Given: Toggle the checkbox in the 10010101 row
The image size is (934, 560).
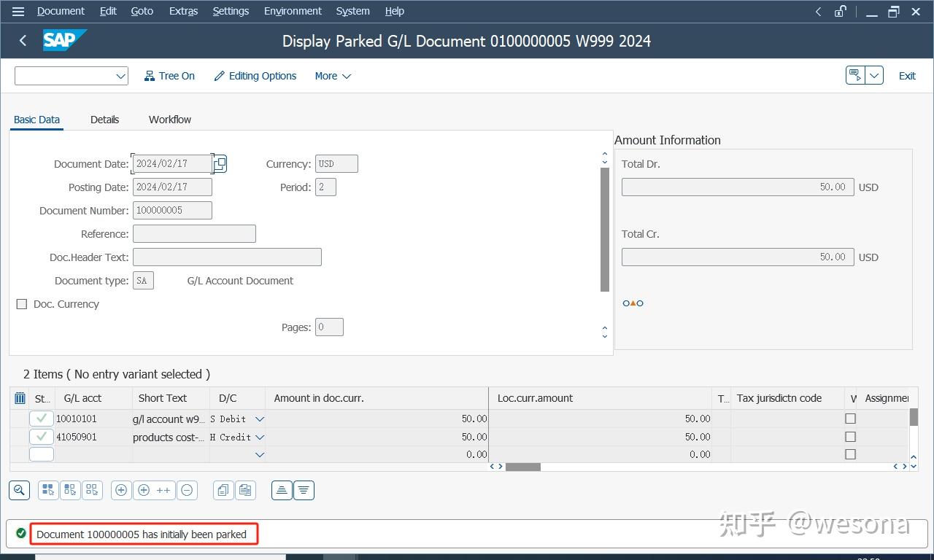Looking at the screenshot, I should (850, 419).
